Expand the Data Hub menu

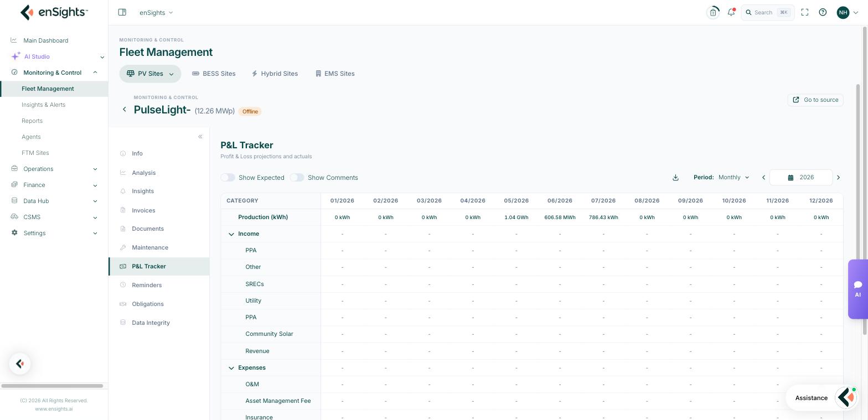tap(95, 201)
